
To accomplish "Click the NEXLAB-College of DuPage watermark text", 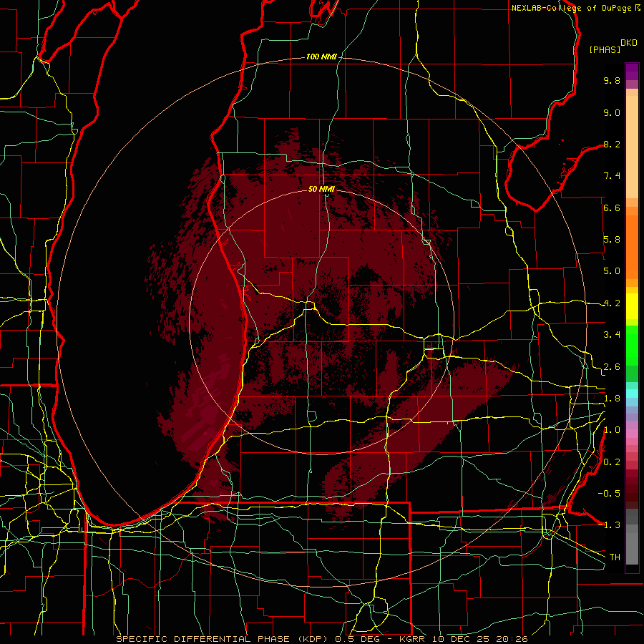I will click(571, 8).
